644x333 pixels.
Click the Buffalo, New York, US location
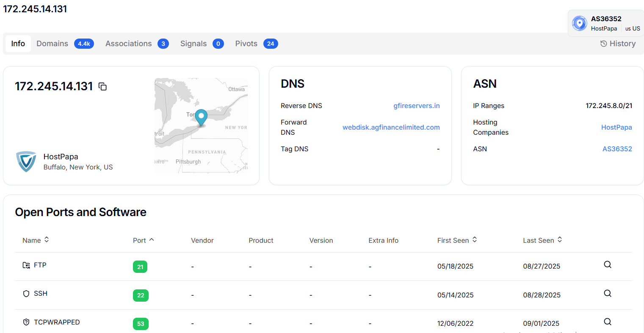click(78, 167)
